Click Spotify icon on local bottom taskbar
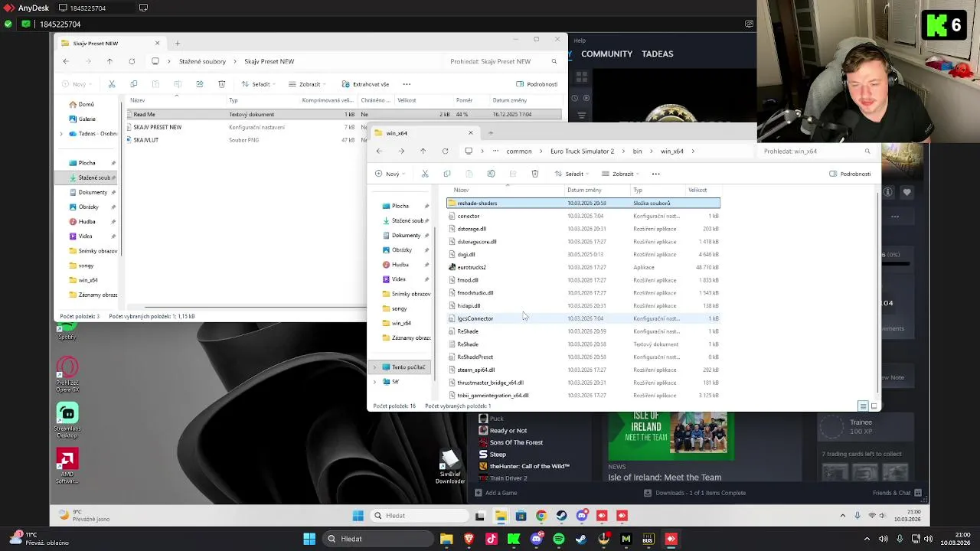 559,539
